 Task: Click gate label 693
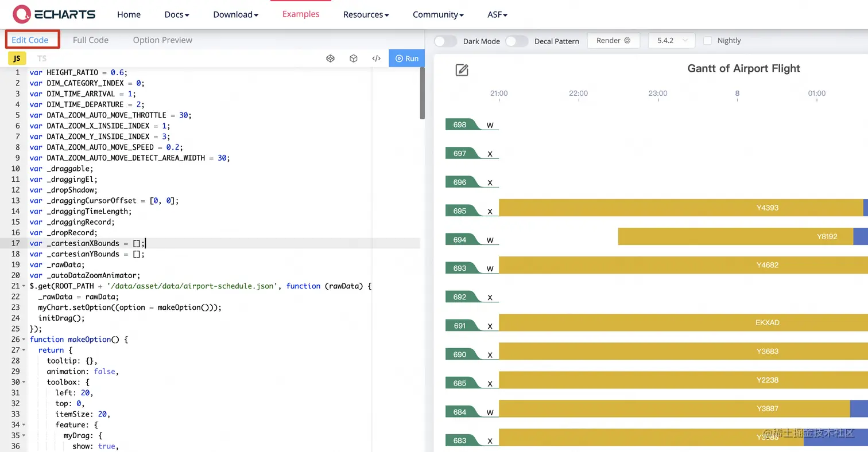[460, 268]
